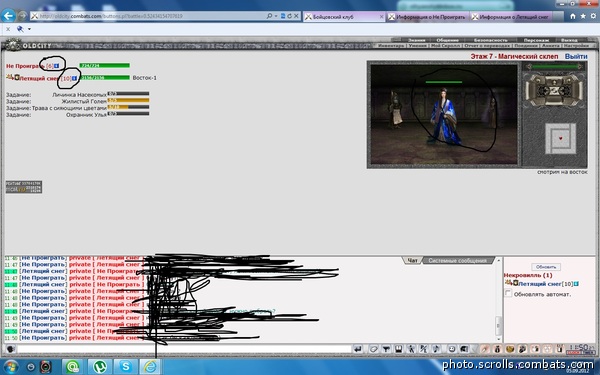Click the send message arrow icon

point(358,349)
